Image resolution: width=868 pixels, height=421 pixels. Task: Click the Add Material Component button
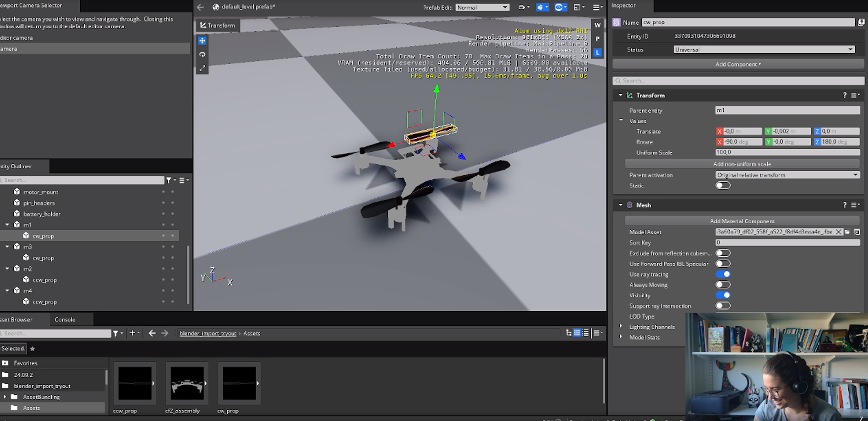click(742, 221)
